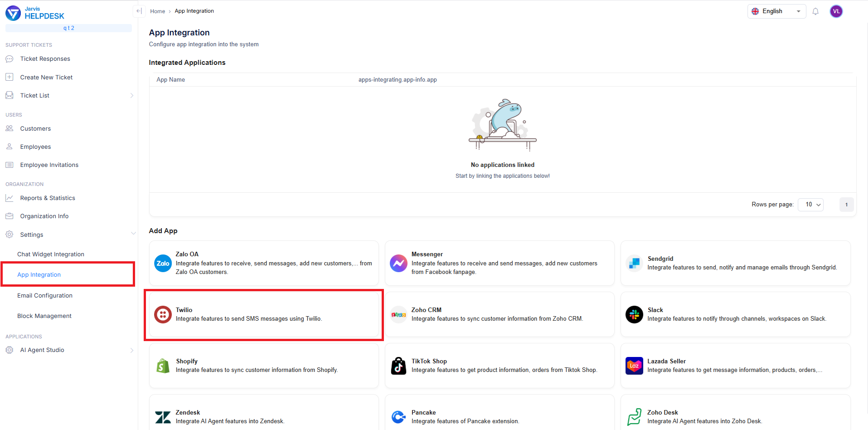Select Email Configuration submenu item

click(45, 295)
